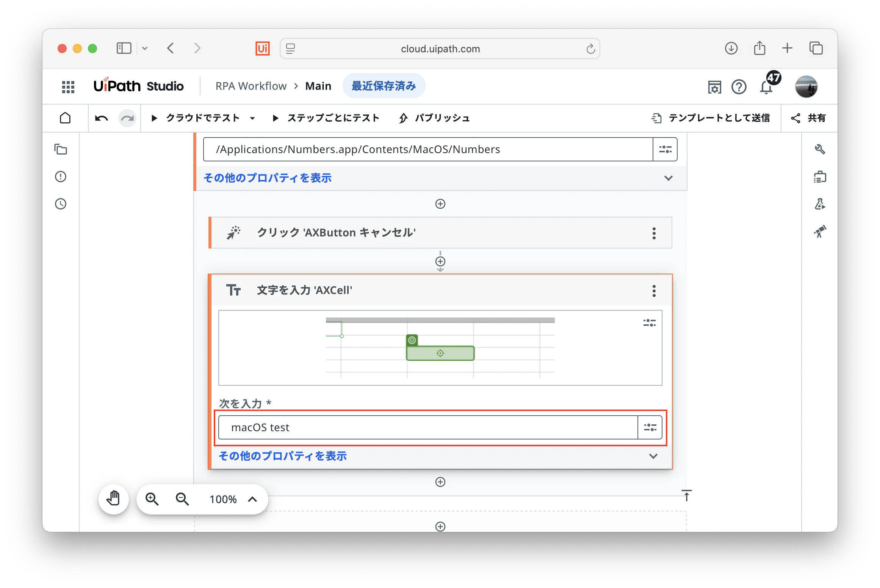Select the Main breadcrumb item
Screen dimensions: 880x588
(x=318, y=86)
